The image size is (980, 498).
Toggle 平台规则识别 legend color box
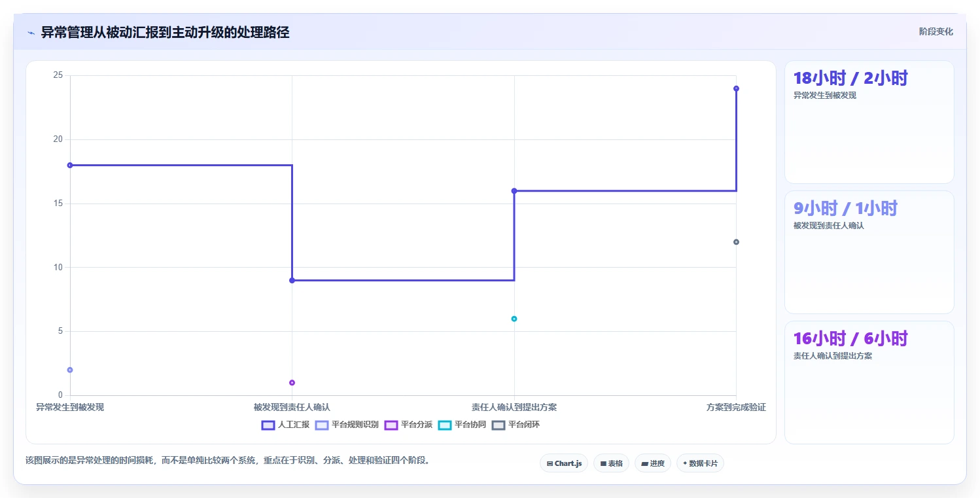pos(322,425)
